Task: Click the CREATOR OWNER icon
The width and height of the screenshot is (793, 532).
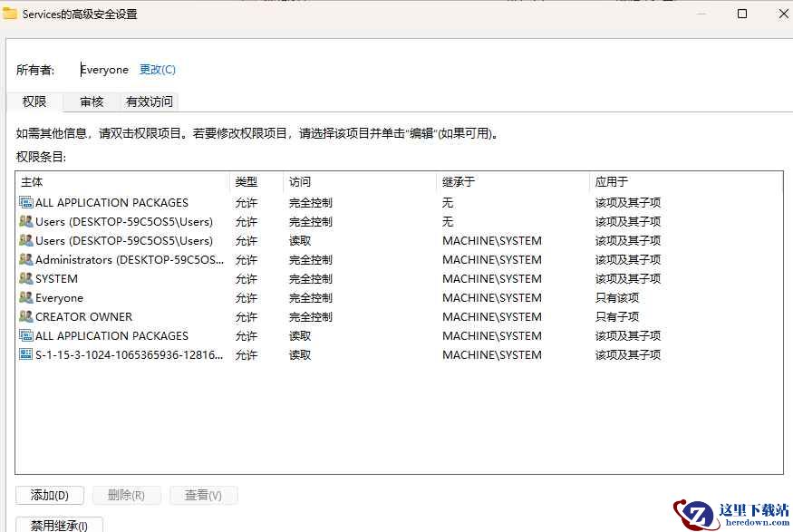Action: point(25,316)
